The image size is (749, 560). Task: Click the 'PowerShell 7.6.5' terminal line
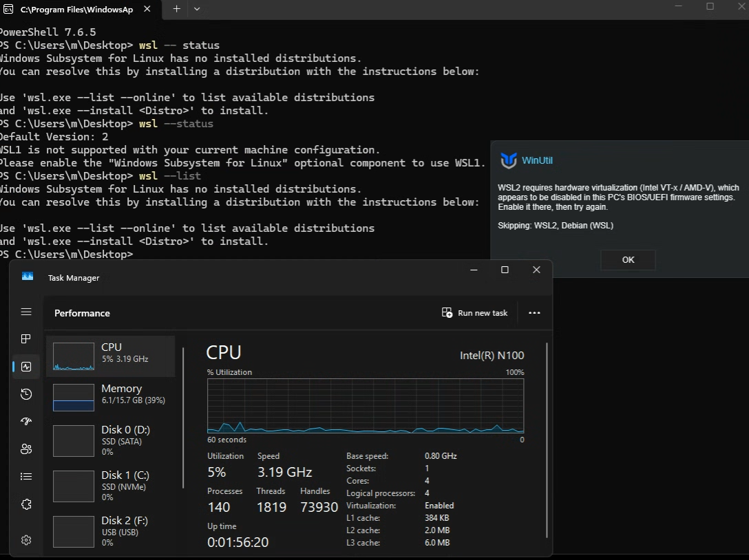[x=48, y=32]
